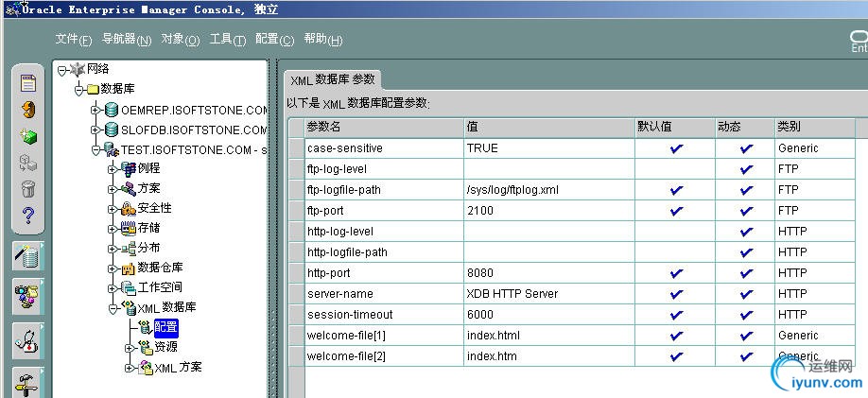
Task: Select the 配置 tree item
Action: point(166,328)
